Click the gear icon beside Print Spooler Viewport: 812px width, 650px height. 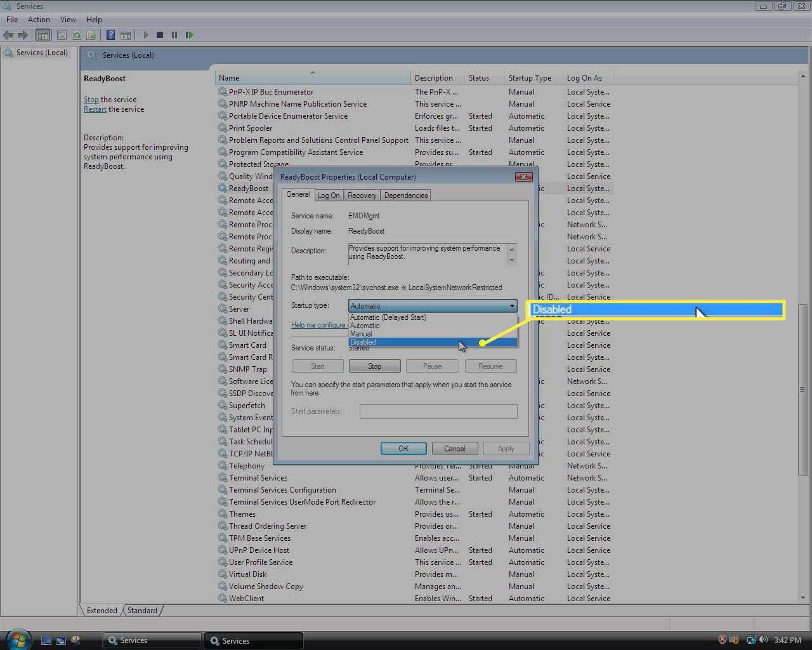(x=223, y=128)
